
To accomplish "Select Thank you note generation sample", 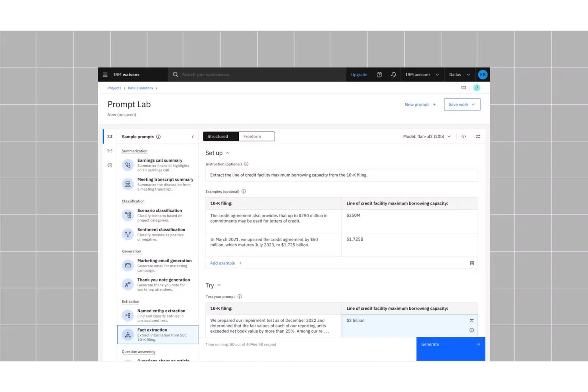I will point(158,284).
